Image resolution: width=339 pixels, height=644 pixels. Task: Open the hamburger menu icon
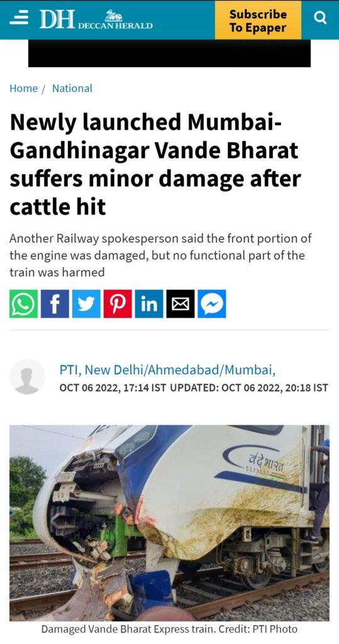(x=19, y=19)
